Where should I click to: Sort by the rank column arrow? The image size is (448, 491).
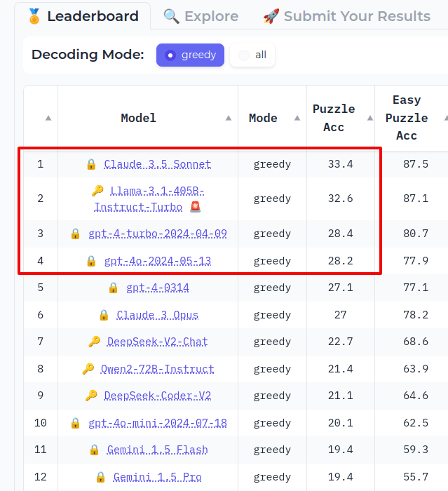pos(48,118)
